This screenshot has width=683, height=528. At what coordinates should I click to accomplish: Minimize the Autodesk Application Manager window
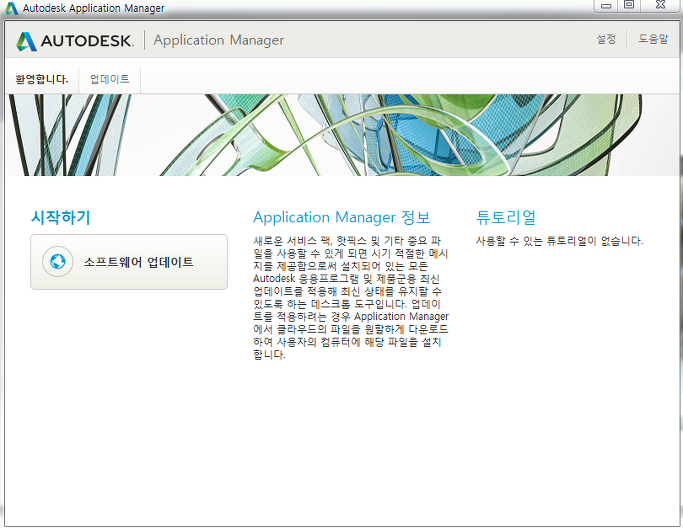click(606, 5)
